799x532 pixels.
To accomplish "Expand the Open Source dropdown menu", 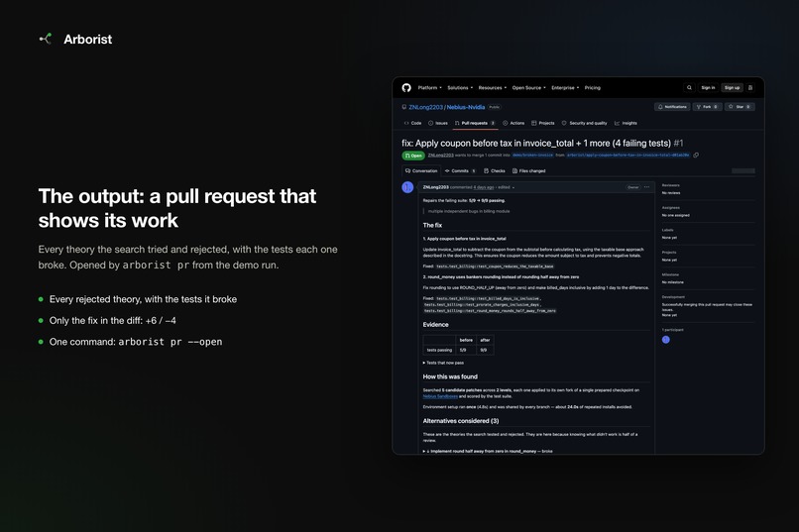I will [x=529, y=87].
